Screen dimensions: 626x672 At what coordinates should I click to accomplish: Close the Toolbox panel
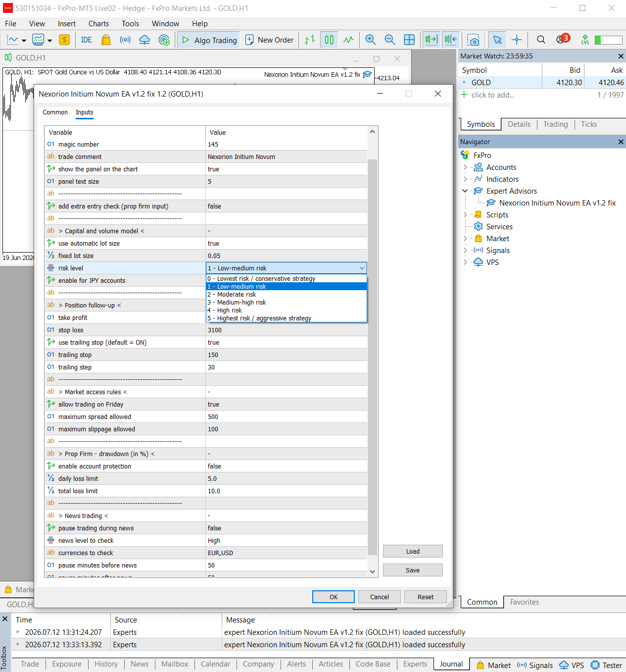pyautogui.click(x=5, y=619)
